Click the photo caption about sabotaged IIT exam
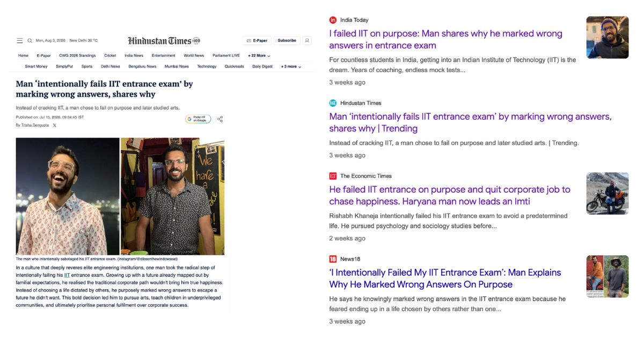Screen dimensions: 644x338 coord(97,259)
